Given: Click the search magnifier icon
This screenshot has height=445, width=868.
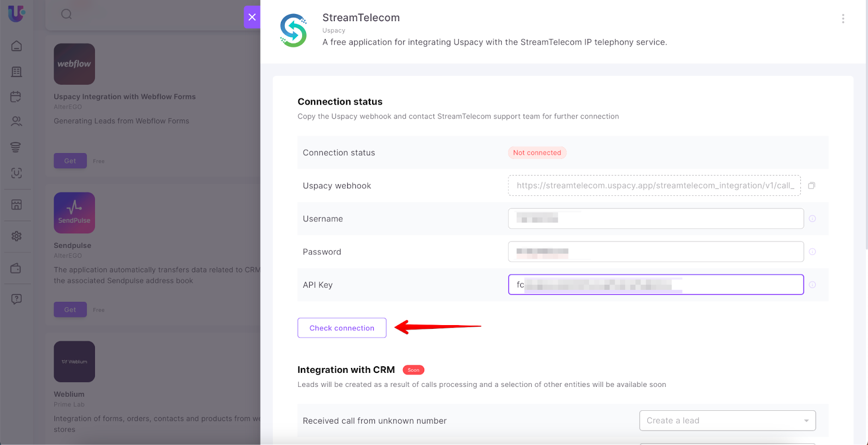Looking at the screenshot, I should click(x=66, y=14).
